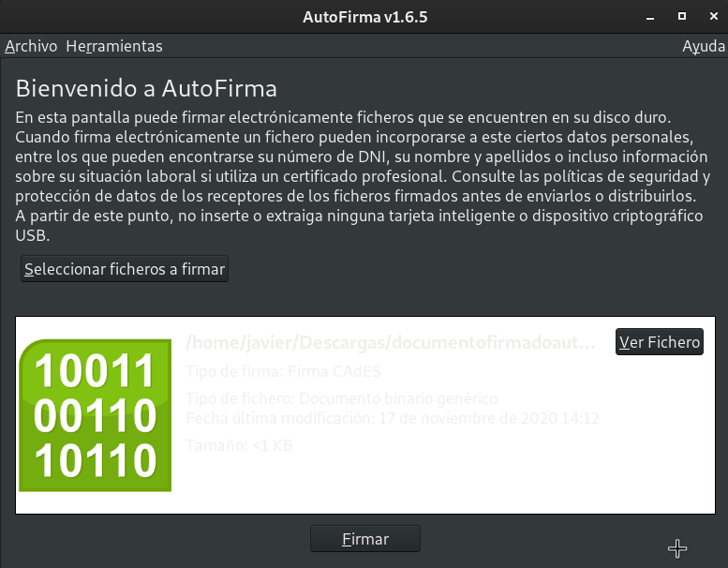The height and width of the screenshot is (568, 728).
Task: Minimize the AutoFirma window
Action: pos(650,17)
